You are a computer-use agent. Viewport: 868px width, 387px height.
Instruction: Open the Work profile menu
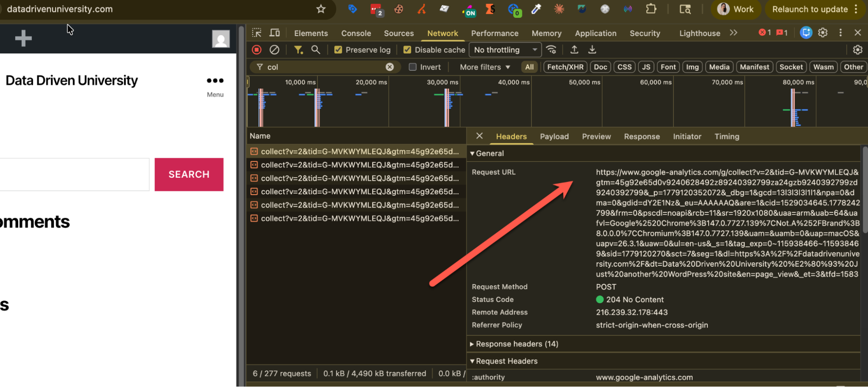pos(736,9)
